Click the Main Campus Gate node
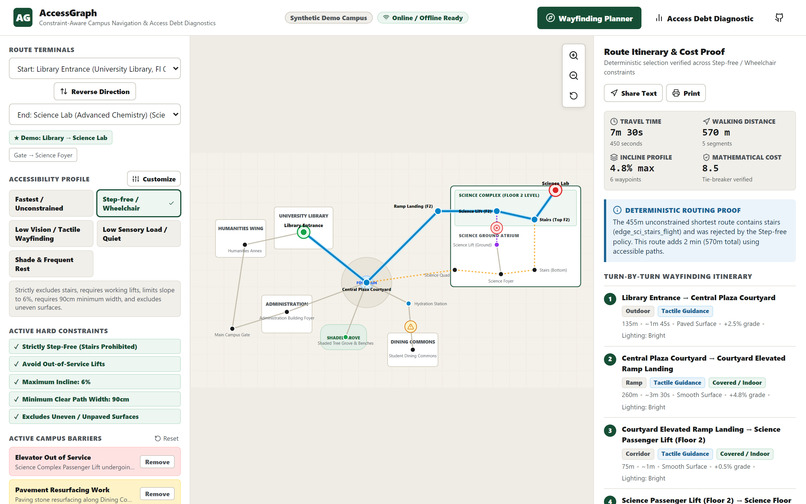Image resolution: width=806 pixels, height=504 pixels. (232, 328)
